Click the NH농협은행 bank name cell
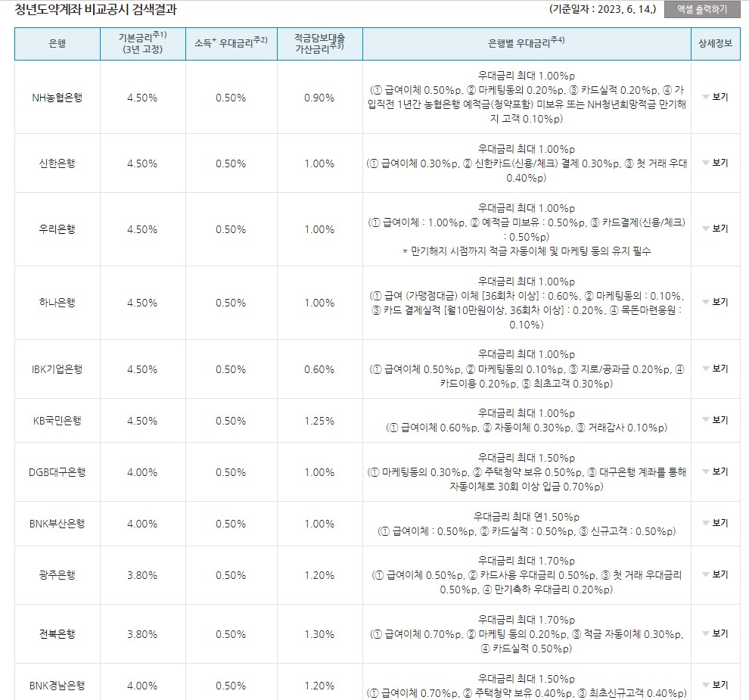The width and height of the screenshot is (749, 700). [57, 98]
